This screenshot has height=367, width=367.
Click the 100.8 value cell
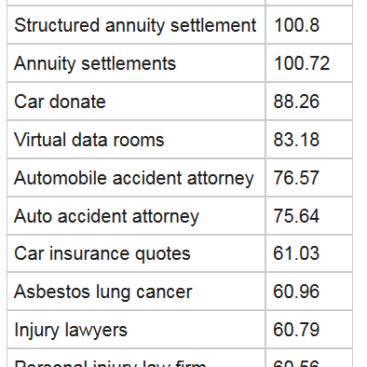309,25
